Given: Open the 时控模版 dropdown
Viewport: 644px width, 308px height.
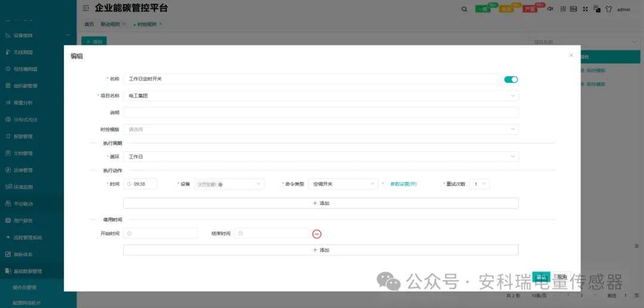Looking at the screenshot, I should [x=321, y=130].
